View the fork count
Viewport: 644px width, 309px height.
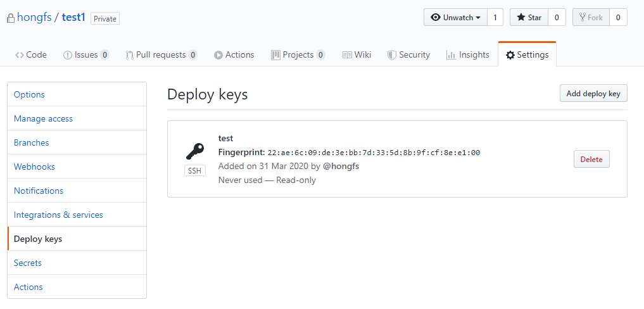point(618,18)
